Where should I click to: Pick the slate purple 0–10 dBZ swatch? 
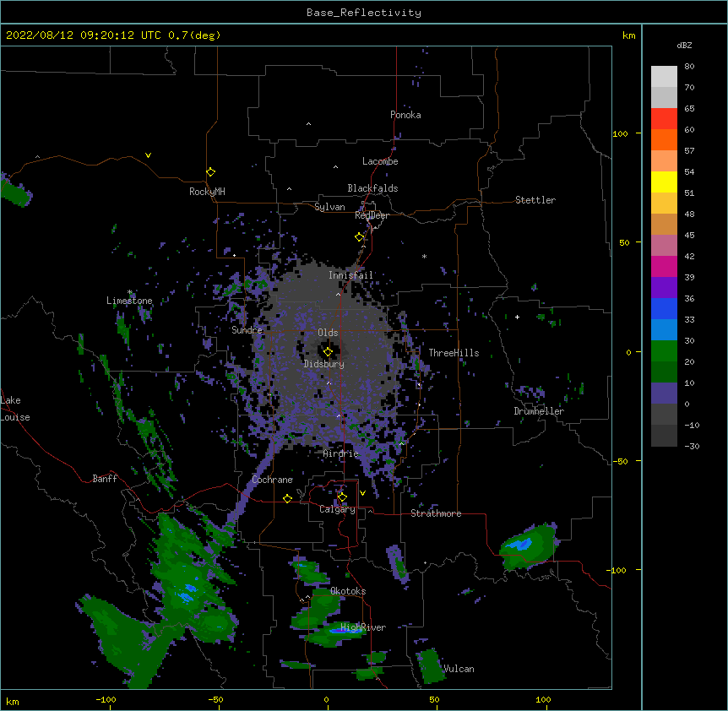(664, 393)
